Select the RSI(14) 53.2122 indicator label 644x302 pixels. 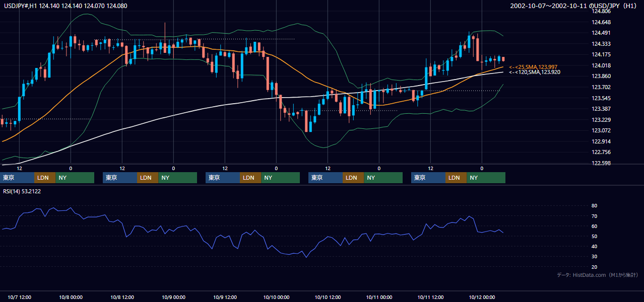[22, 191]
